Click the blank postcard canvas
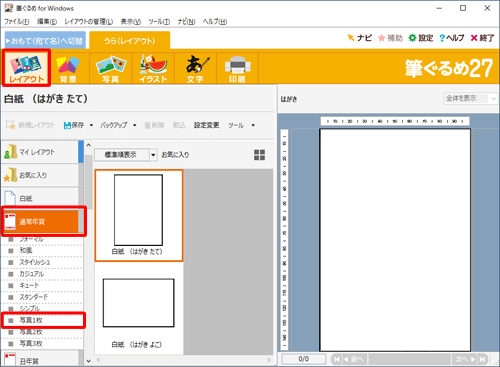Screen dimensions: 500x367 [x=395, y=240]
